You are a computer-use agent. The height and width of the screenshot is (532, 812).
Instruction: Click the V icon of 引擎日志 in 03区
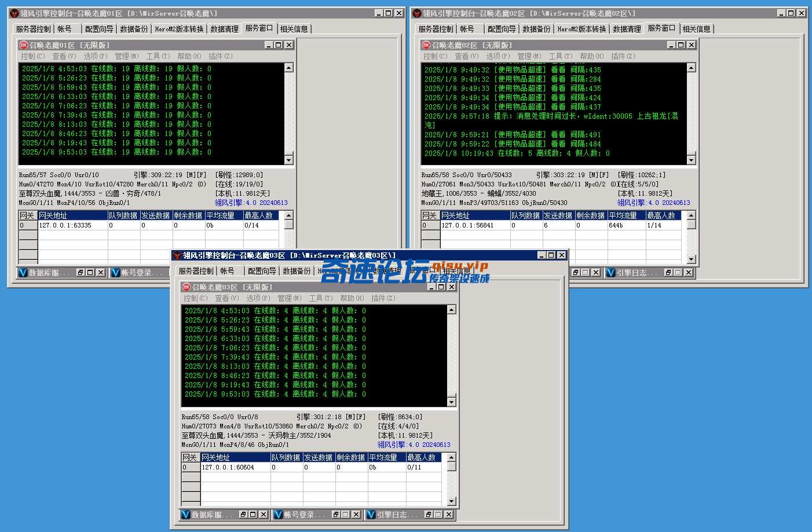click(371, 515)
